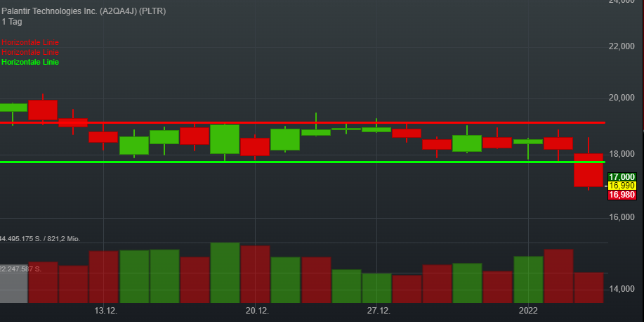
Task: Click the 20,000 price axis label
Action: 621,98
